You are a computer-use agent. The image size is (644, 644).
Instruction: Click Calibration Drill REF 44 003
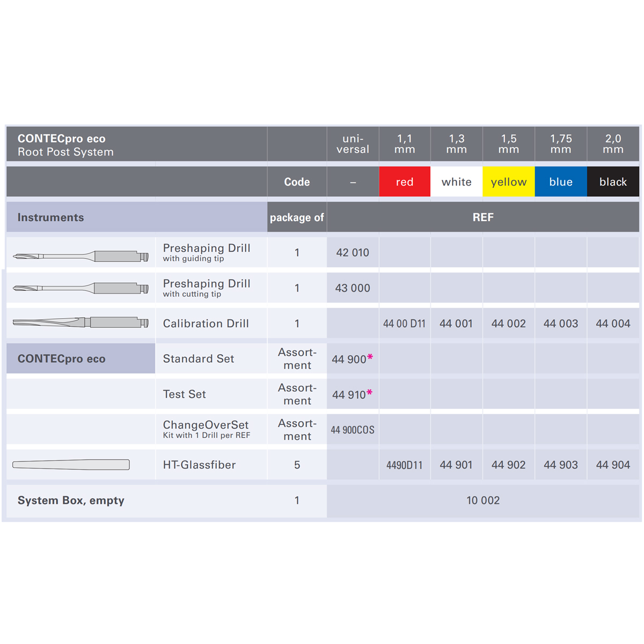tap(560, 324)
